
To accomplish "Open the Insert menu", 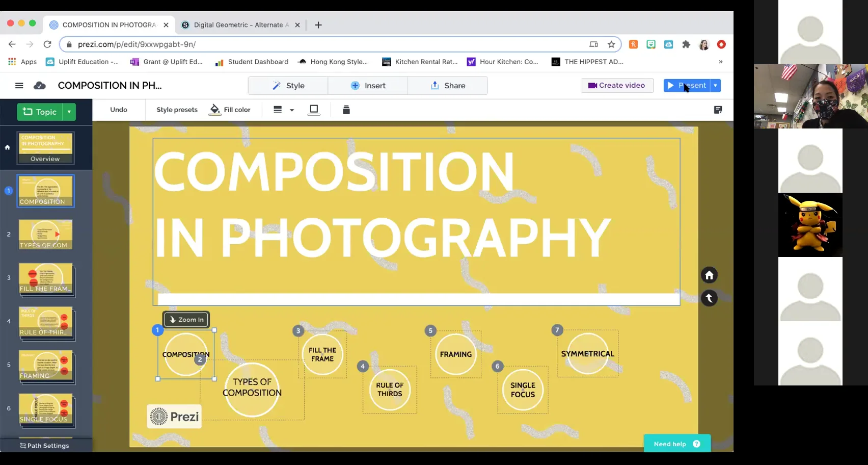I will click(368, 86).
